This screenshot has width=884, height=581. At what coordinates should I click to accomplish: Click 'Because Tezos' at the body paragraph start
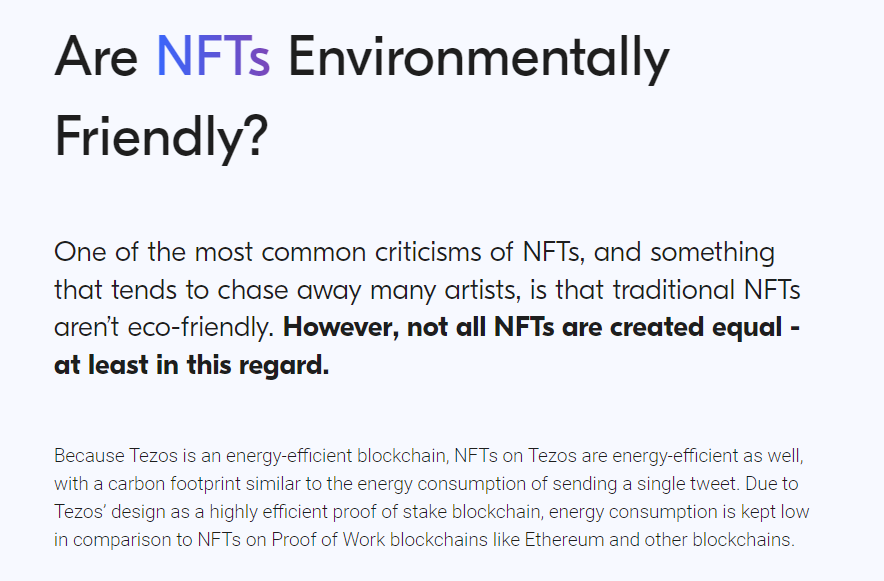point(116,455)
